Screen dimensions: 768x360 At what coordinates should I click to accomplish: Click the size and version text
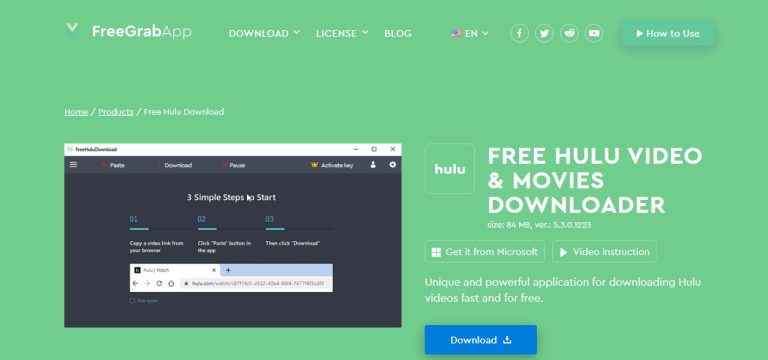[x=539, y=225]
